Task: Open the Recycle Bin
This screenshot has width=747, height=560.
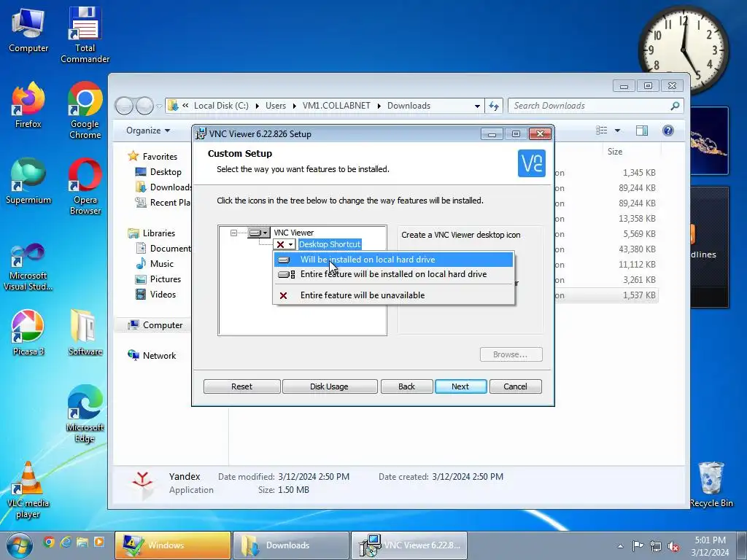Action: 711,485
